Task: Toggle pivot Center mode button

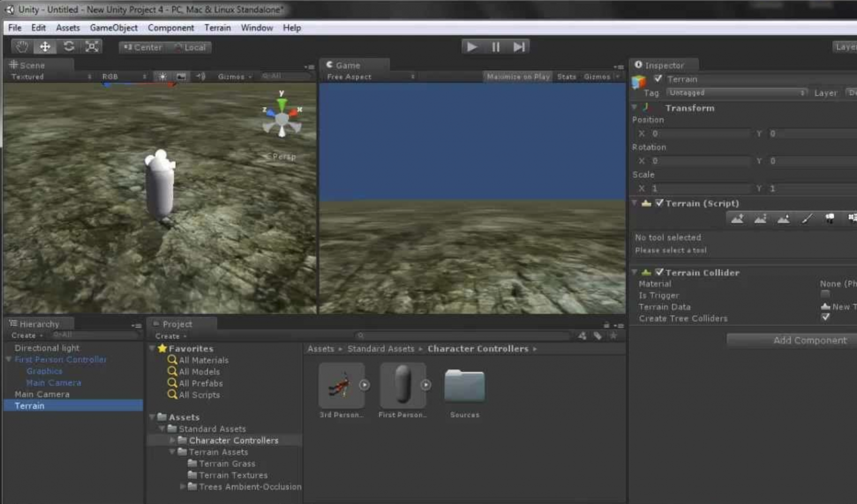Action: pyautogui.click(x=142, y=47)
